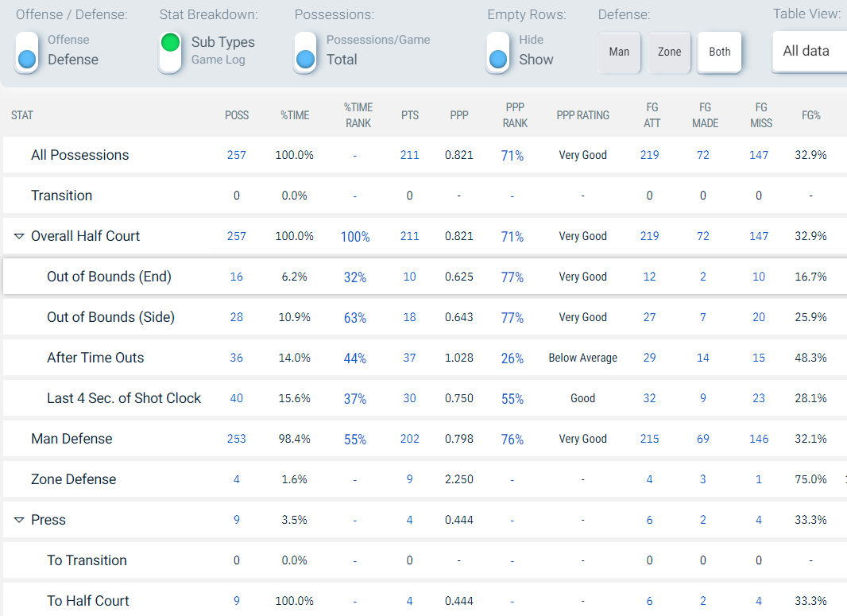Image resolution: width=847 pixels, height=616 pixels.
Task: Select the Man defense filter
Action: (x=619, y=52)
